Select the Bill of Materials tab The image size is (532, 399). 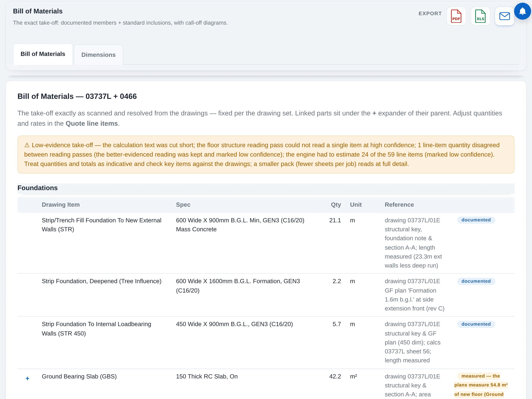coord(43,54)
